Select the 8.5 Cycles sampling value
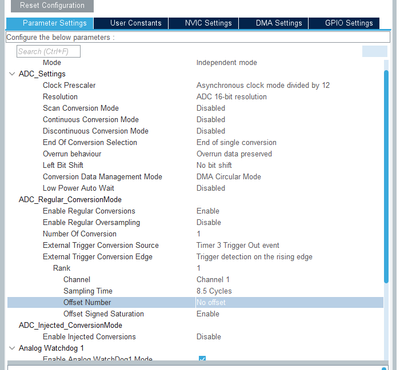Viewport: 400px width, 370px height. coord(214,291)
